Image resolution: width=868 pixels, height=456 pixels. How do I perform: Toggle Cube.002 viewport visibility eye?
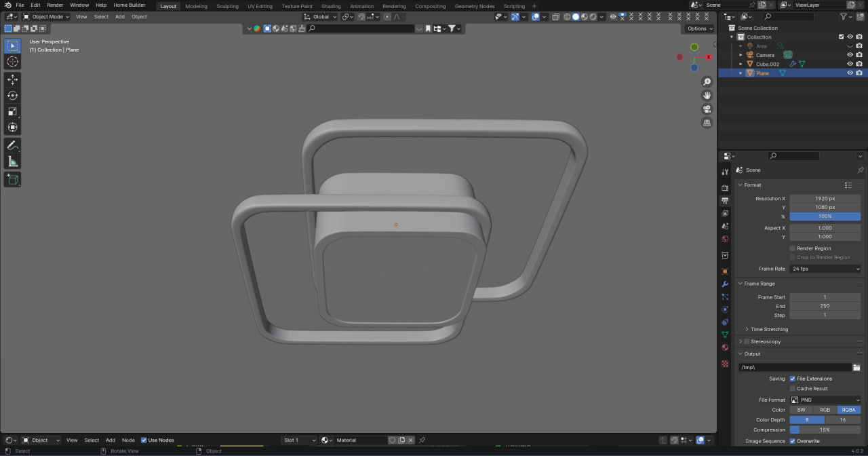tap(850, 64)
